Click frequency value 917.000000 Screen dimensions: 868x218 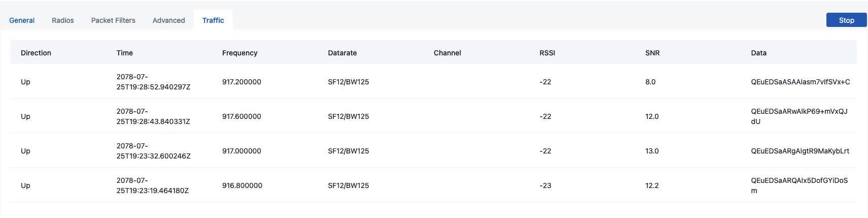(x=241, y=151)
